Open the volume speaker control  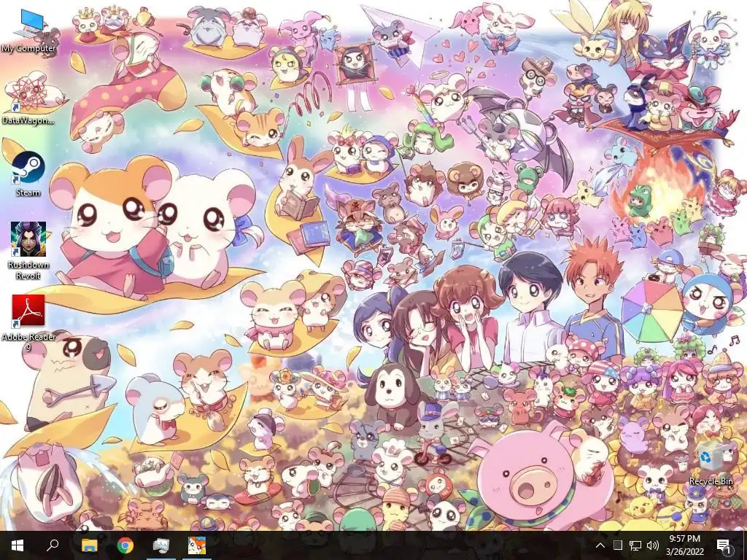pos(653,545)
